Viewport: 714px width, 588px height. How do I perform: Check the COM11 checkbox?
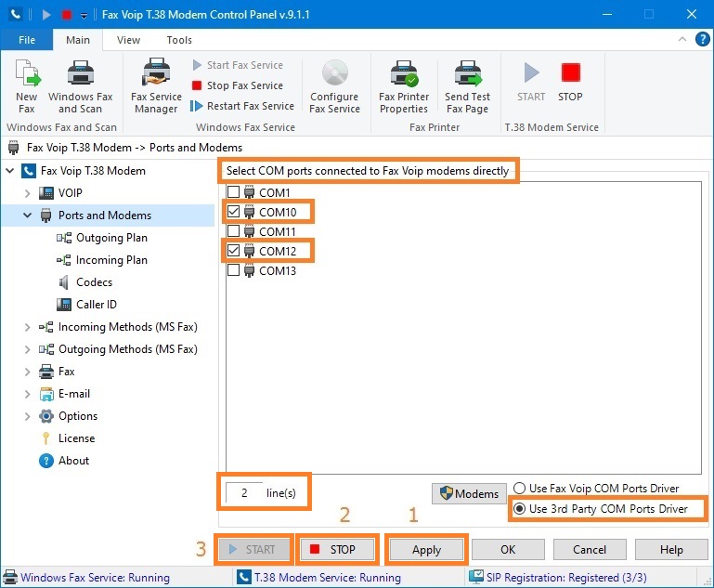(x=233, y=231)
